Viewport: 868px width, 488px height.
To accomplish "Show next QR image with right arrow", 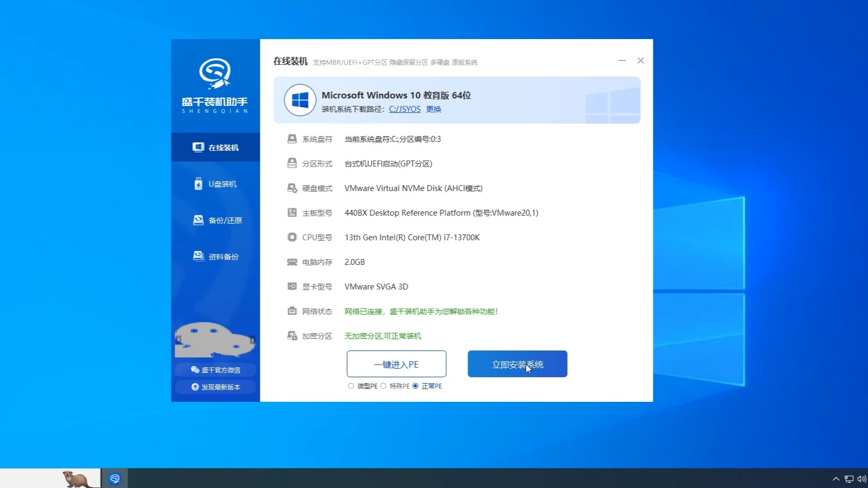I will (252, 340).
